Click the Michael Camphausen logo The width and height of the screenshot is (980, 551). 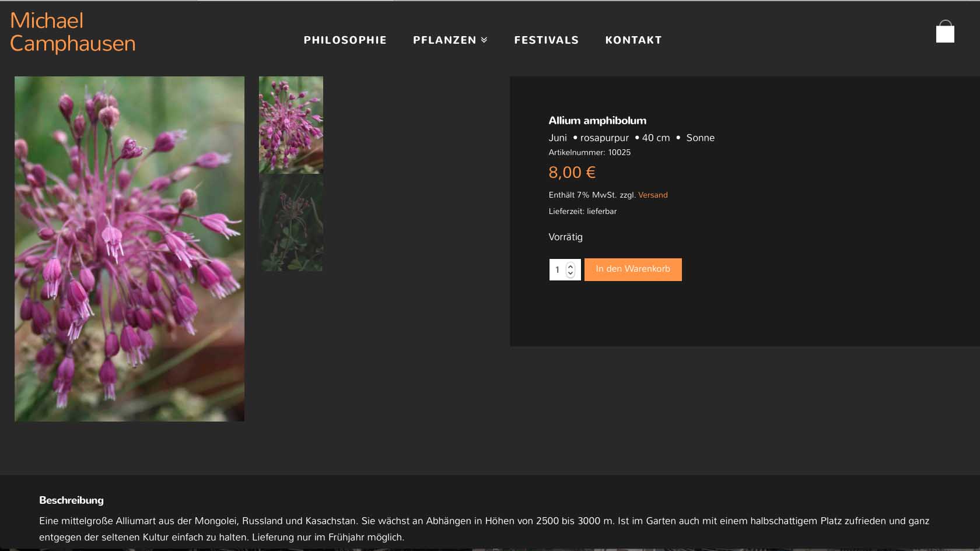point(73,32)
